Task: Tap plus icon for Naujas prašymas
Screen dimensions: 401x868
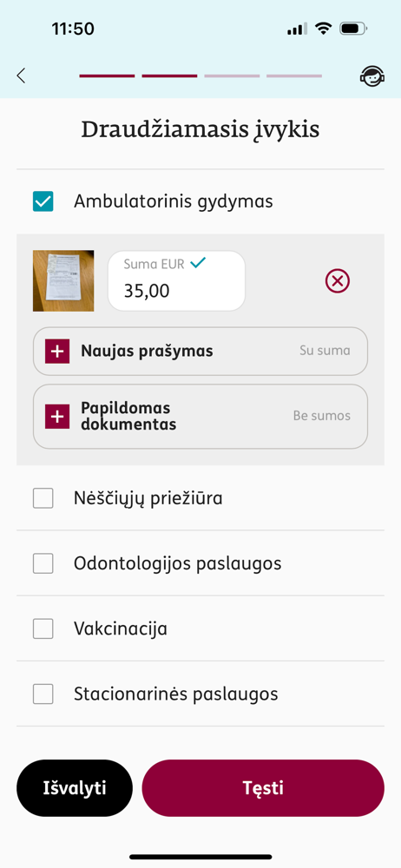Action: pyautogui.click(x=57, y=351)
